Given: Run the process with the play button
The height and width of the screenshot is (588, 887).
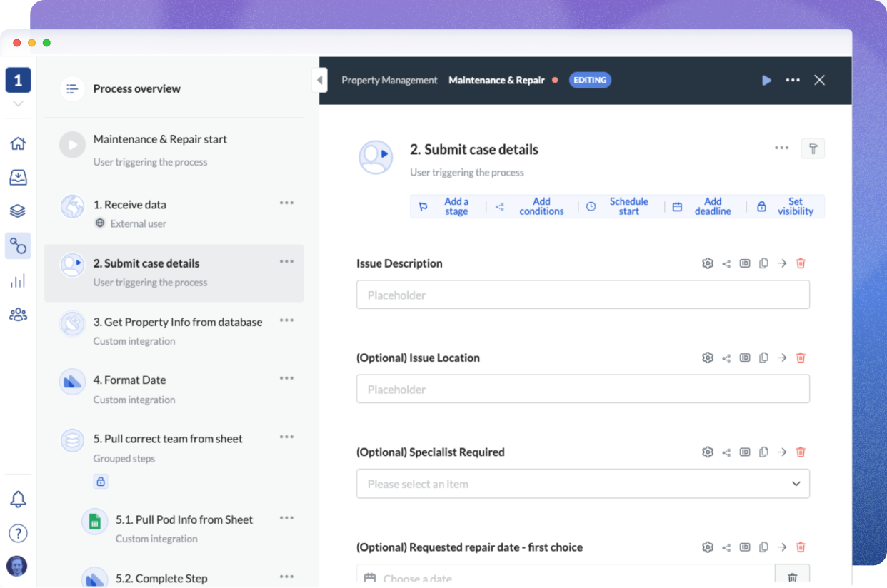Looking at the screenshot, I should pyautogui.click(x=767, y=80).
